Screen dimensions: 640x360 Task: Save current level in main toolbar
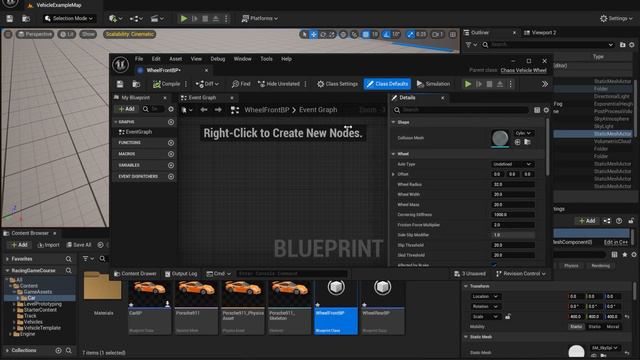click(9, 18)
